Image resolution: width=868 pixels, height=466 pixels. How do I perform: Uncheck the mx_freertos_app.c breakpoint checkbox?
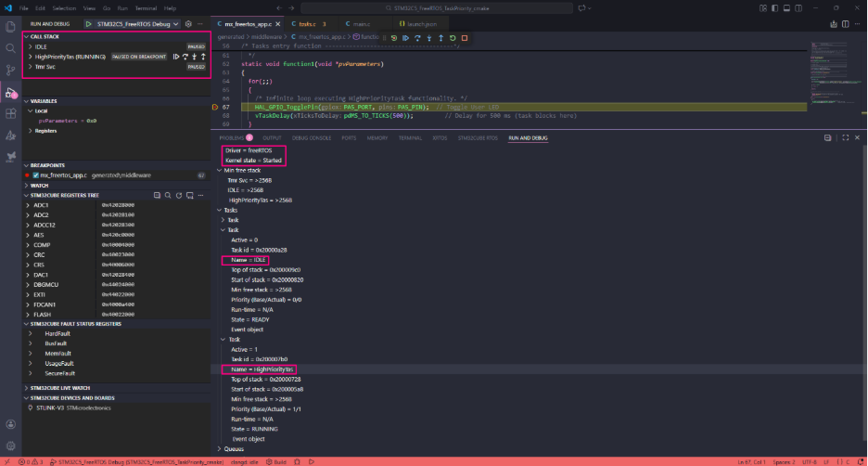tap(35, 175)
